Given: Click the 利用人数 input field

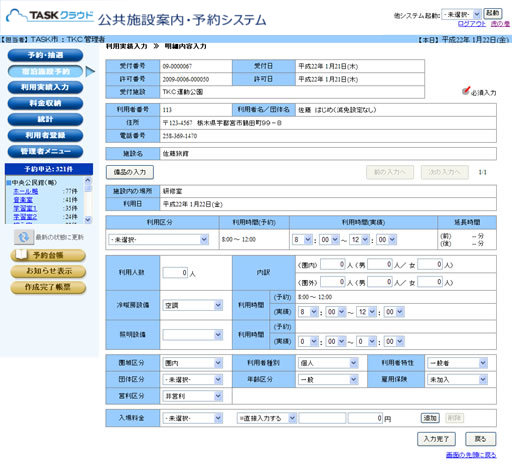Looking at the screenshot, I should point(175,273).
